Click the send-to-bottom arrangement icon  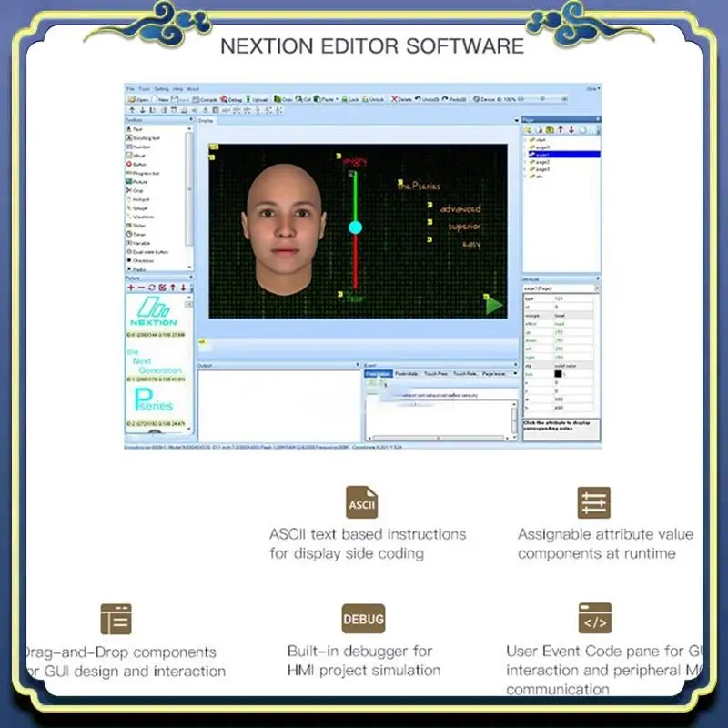pos(143,110)
